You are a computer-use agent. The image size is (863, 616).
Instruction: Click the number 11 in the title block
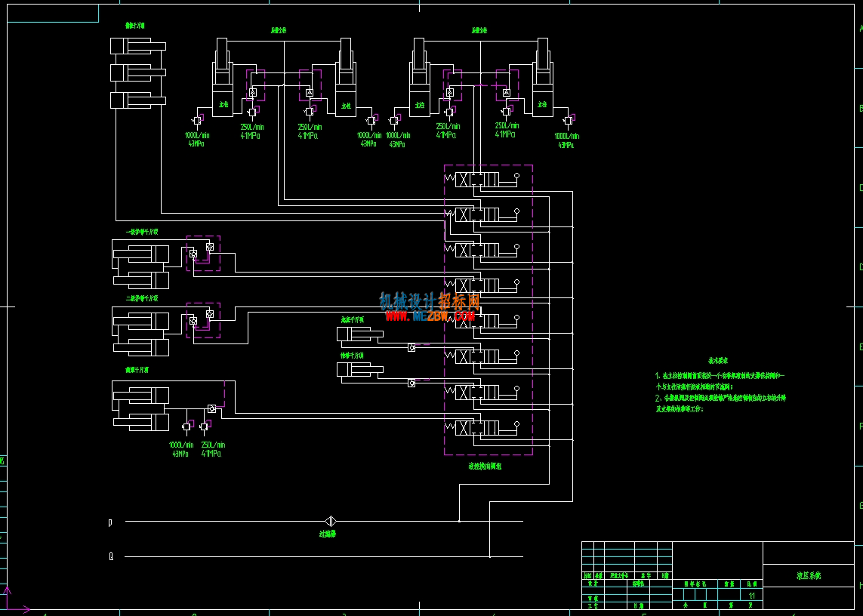tap(752, 596)
